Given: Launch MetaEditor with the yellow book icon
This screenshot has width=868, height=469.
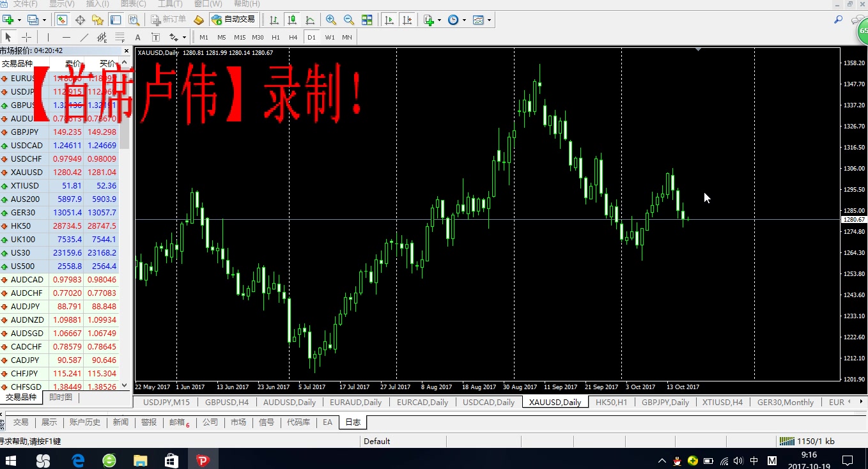Looking at the screenshot, I should tap(199, 20).
